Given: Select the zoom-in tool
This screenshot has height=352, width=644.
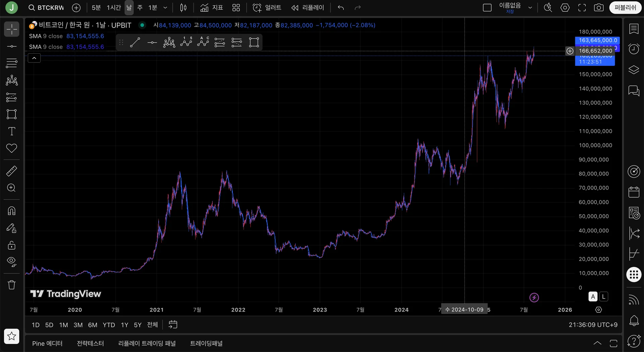Looking at the screenshot, I should tap(11, 188).
